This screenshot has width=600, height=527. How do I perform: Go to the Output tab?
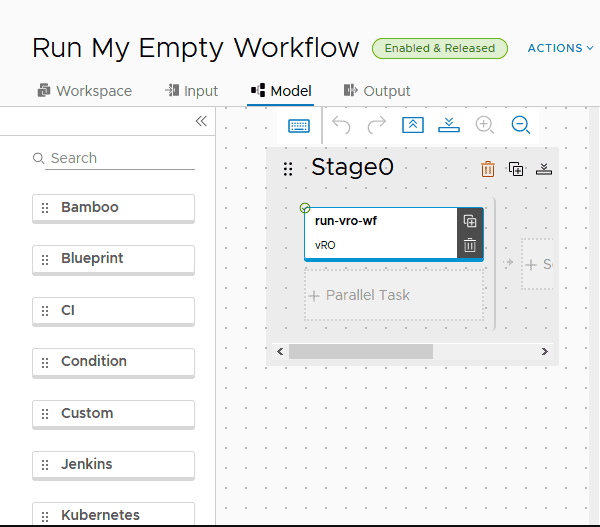tap(377, 91)
